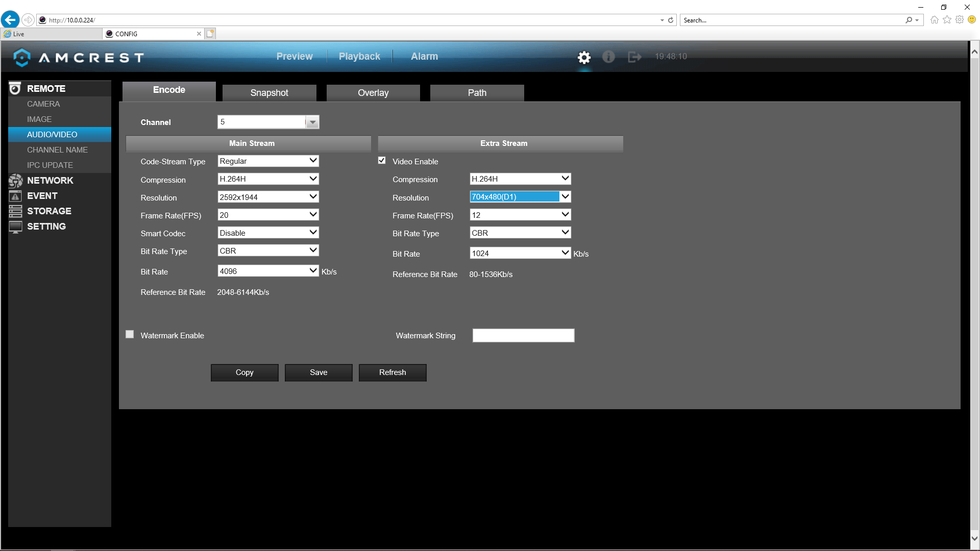Screen dimensions: 980x551
Task: Click the Copy button
Action: coord(244,372)
